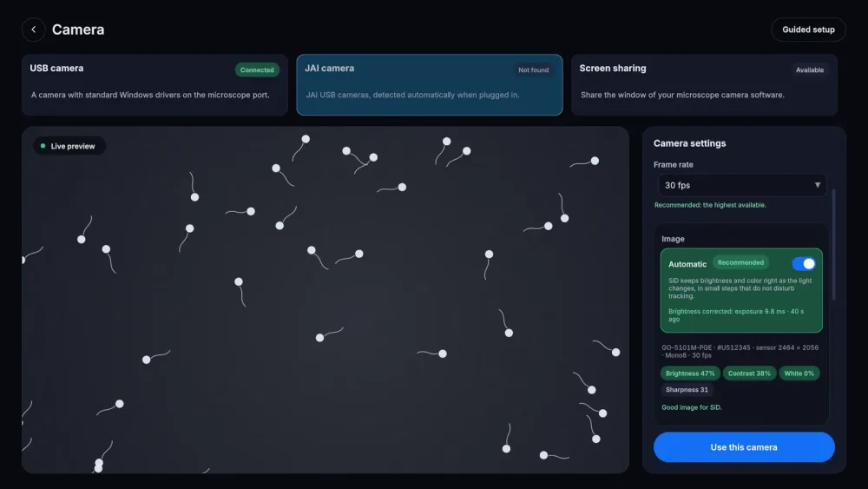Click the live microscope preview image
This screenshot has height=489, width=868.
click(325, 300)
